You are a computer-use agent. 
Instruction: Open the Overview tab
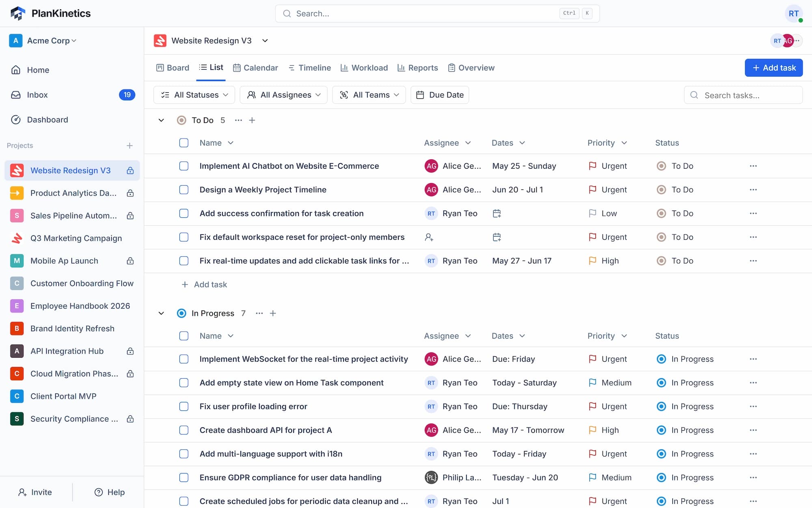tap(471, 68)
